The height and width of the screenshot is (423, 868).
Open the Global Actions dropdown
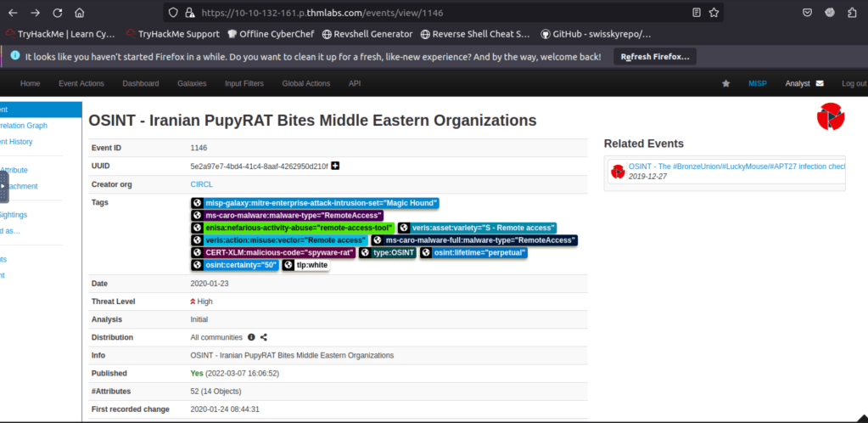pyautogui.click(x=306, y=83)
